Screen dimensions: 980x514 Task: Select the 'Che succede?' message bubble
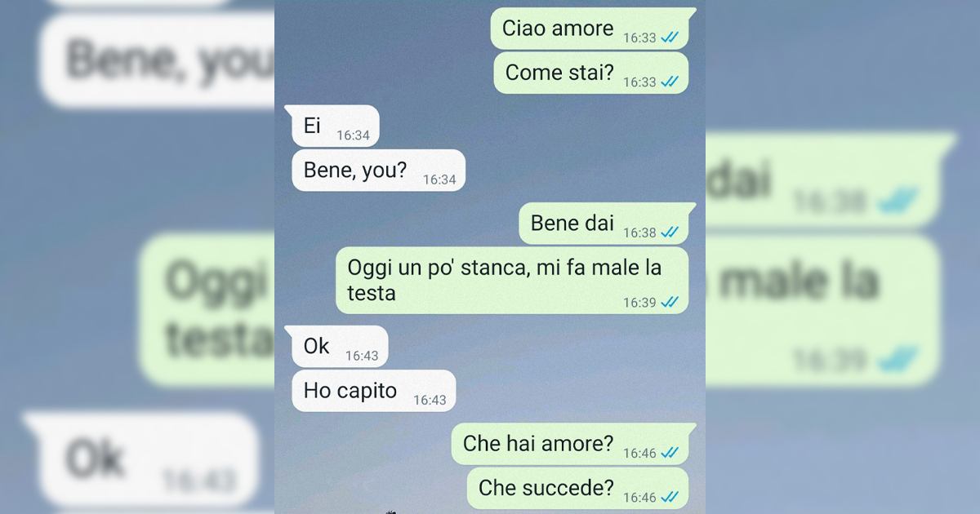click(x=578, y=488)
